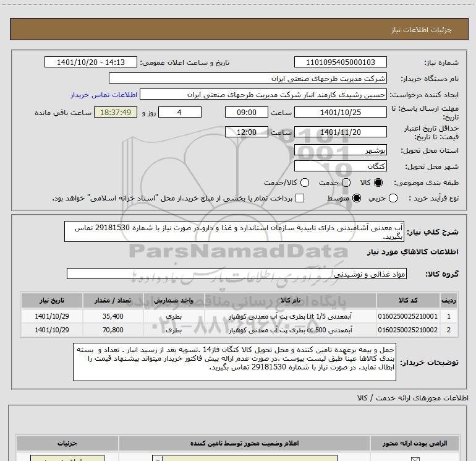Toggle the mandatory permit checkbox
476x461 pixels.
[x=415, y=459]
